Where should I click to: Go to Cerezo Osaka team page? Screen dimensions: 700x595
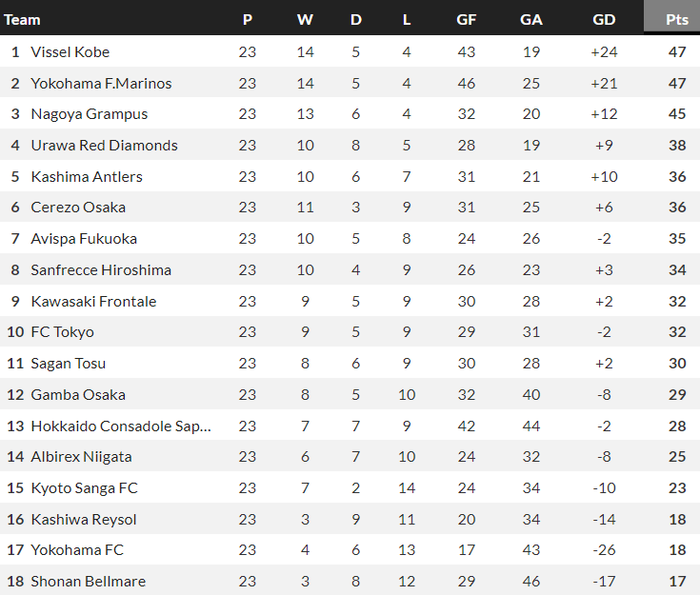78,208
